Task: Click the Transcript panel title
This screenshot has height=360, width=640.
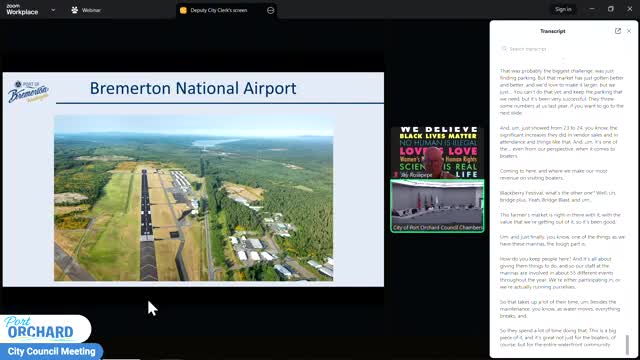Action: [553, 31]
